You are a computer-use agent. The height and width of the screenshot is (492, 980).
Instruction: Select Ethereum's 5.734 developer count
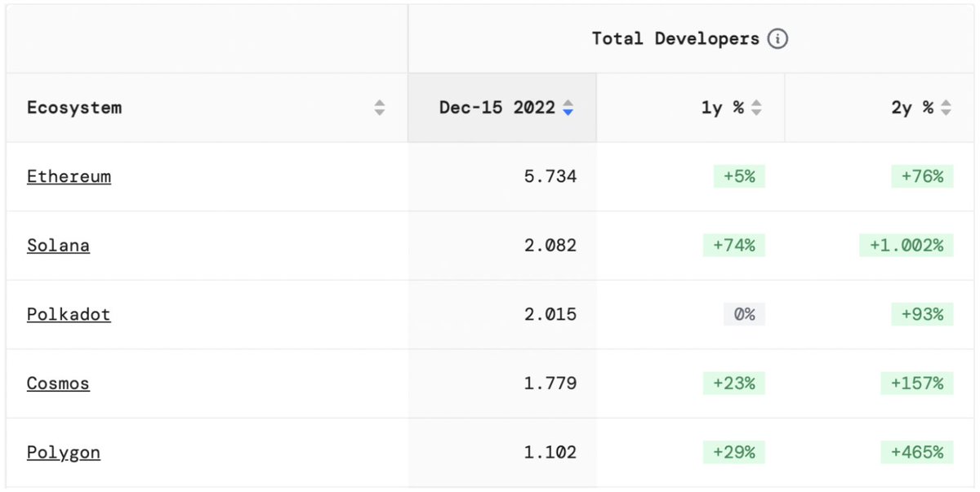(550, 176)
